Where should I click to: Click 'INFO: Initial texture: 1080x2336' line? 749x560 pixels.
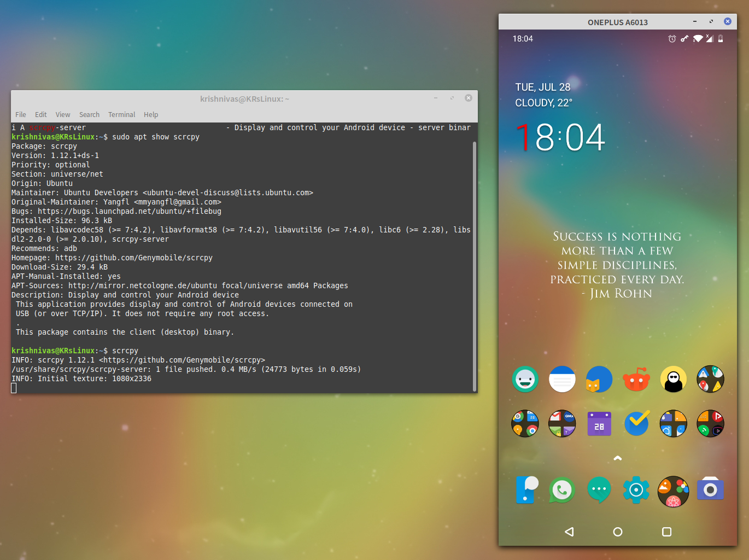coord(81,378)
